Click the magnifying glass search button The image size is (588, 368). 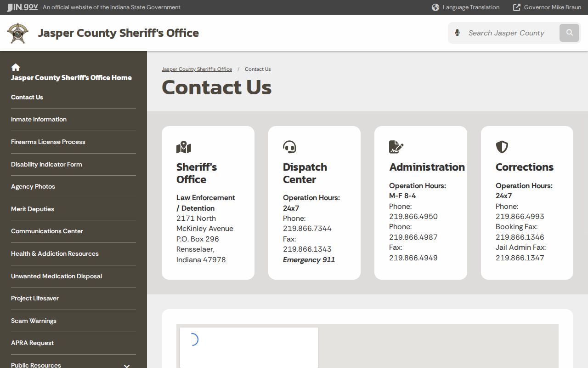[570, 33]
